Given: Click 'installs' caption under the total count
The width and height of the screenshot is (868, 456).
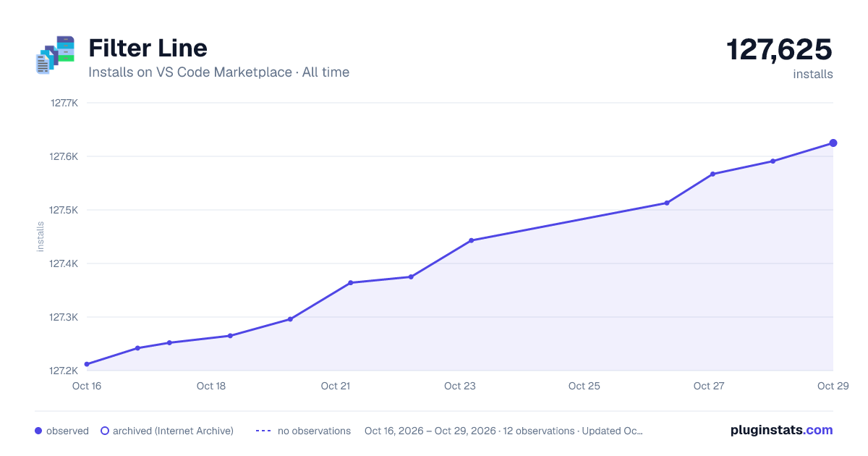Looking at the screenshot, I should 813,74.
